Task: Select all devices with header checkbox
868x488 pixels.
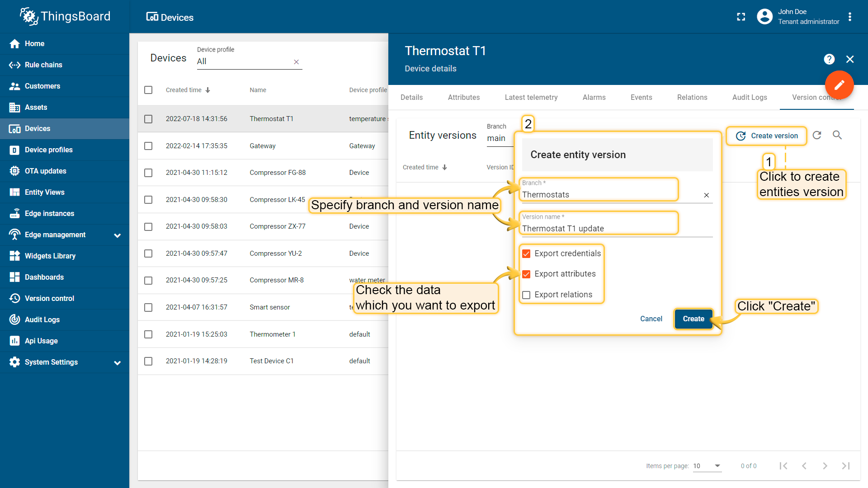Action: 148,90
